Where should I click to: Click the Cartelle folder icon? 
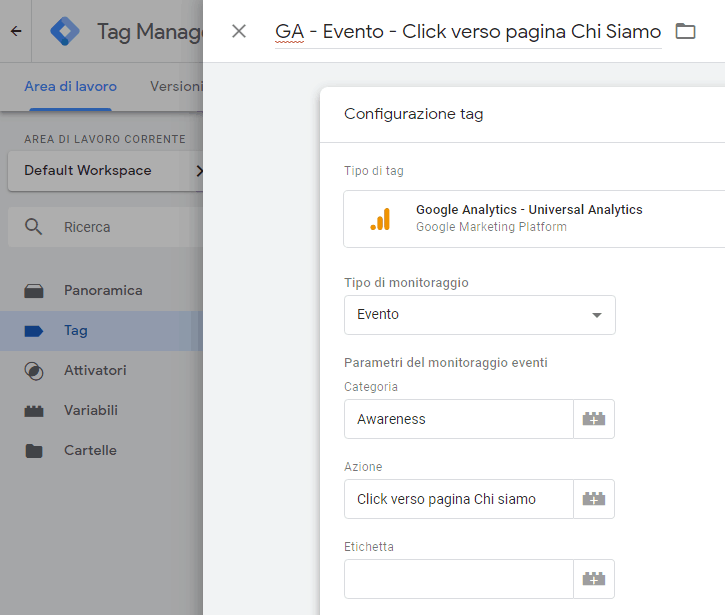[34, 451]
